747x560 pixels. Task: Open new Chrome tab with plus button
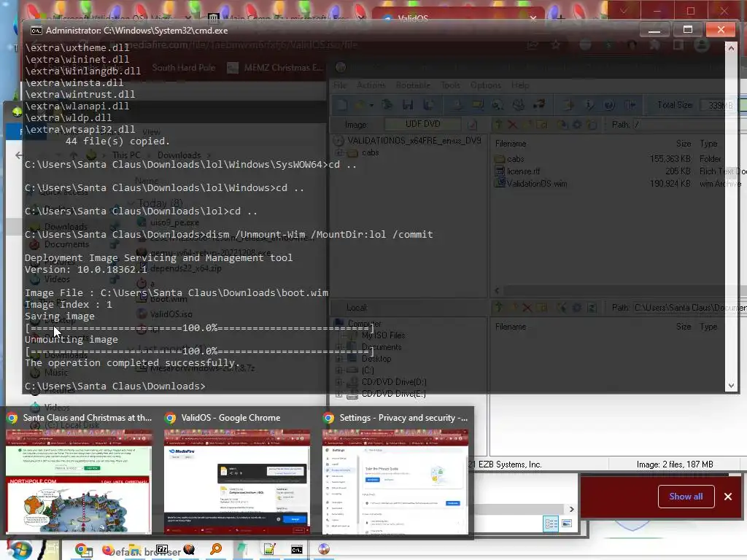tap(560, 18)
